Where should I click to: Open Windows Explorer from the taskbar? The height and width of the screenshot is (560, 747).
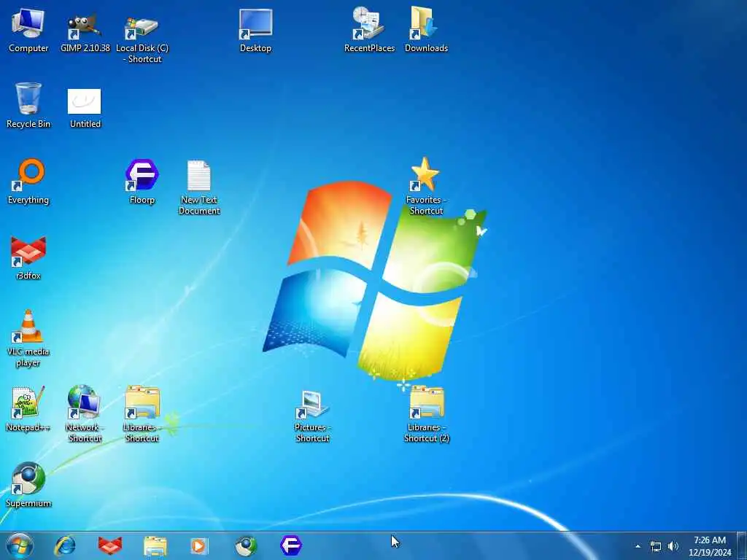click(x=155, y=546)
